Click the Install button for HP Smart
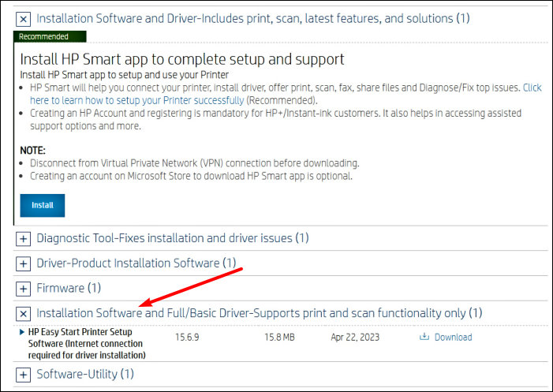 (x=43, y=205)
